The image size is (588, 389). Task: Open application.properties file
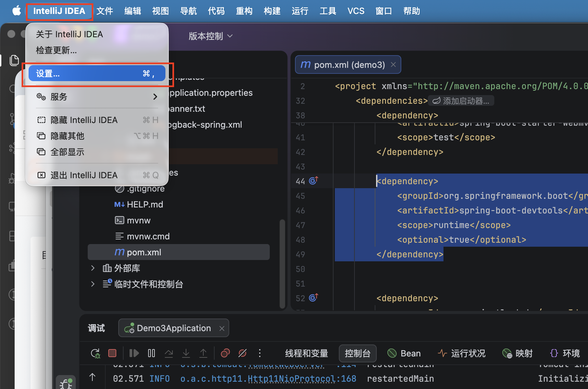(211, 93)
